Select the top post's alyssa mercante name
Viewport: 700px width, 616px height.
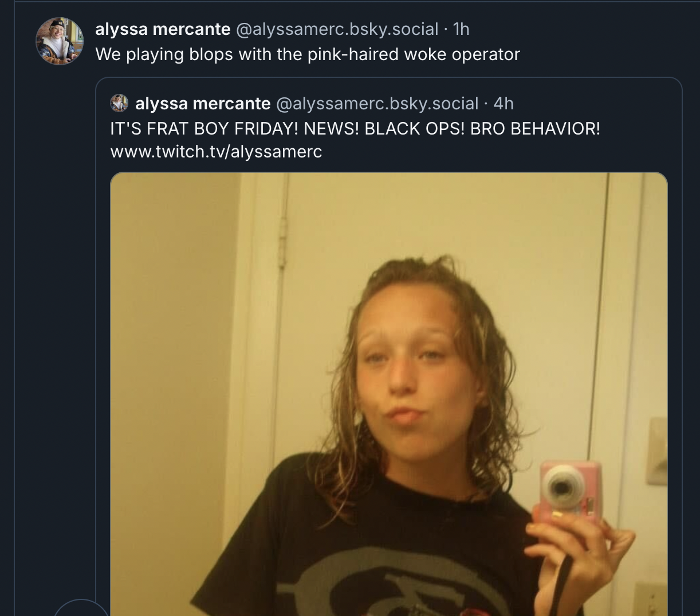[163, 29]
